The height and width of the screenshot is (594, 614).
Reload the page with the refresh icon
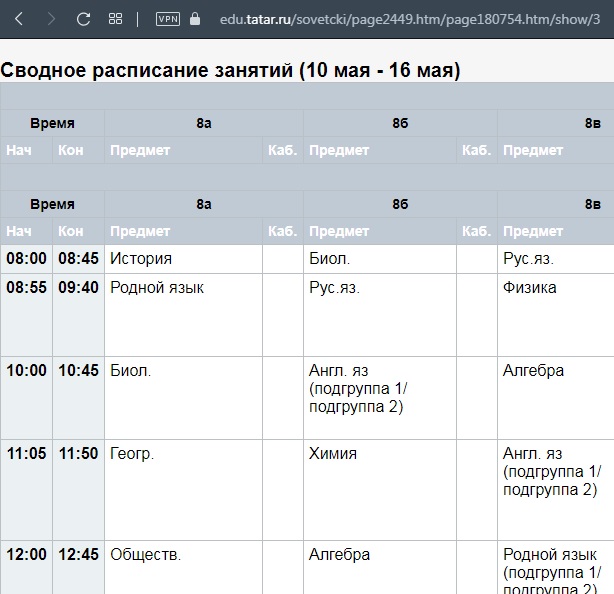point(83,19)
